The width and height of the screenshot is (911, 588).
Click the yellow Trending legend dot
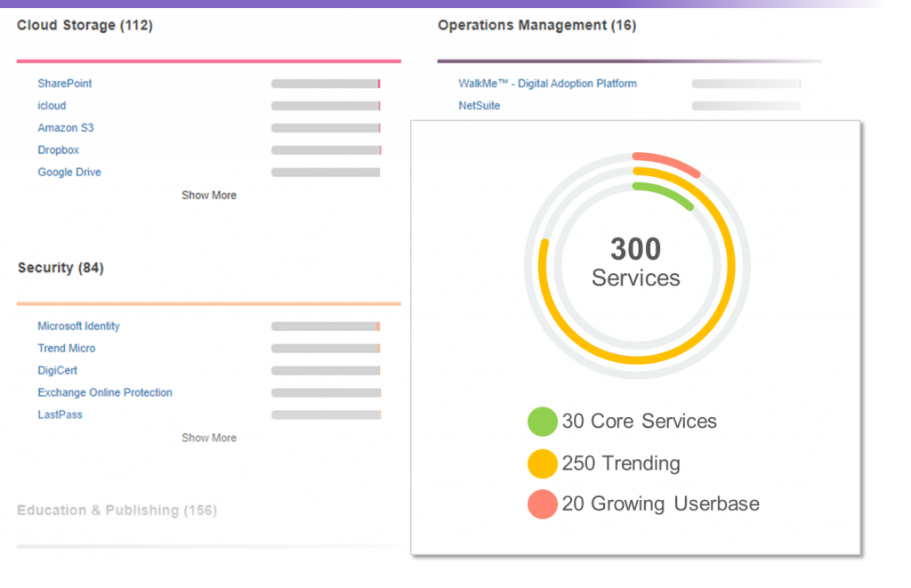click(542, 463)
